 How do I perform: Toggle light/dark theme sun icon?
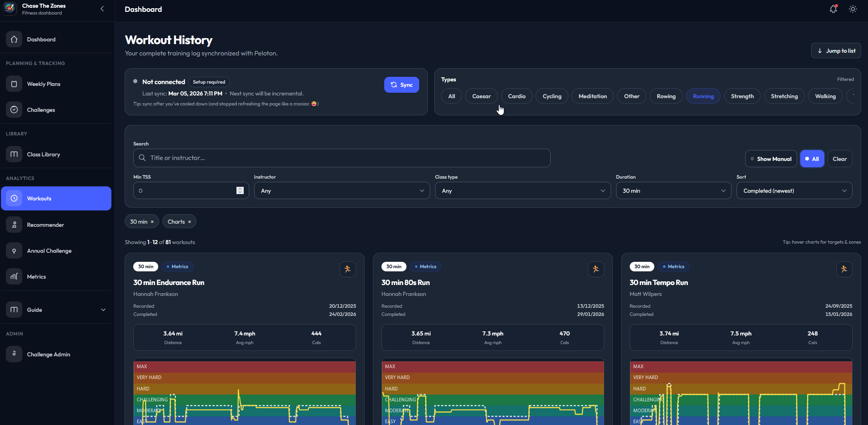click(x=853, y=9)
